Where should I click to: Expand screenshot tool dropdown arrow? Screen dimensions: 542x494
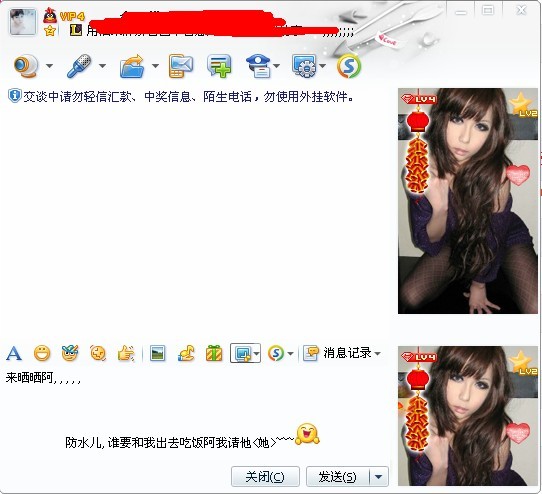(256, 353)
